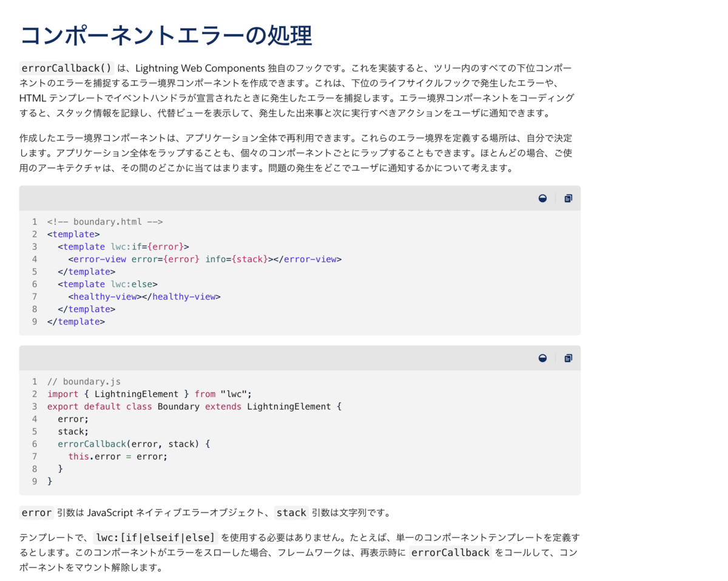Click the copy pages icon in first code header
This screenshot has height=581, width=728.
click(568, 198)
